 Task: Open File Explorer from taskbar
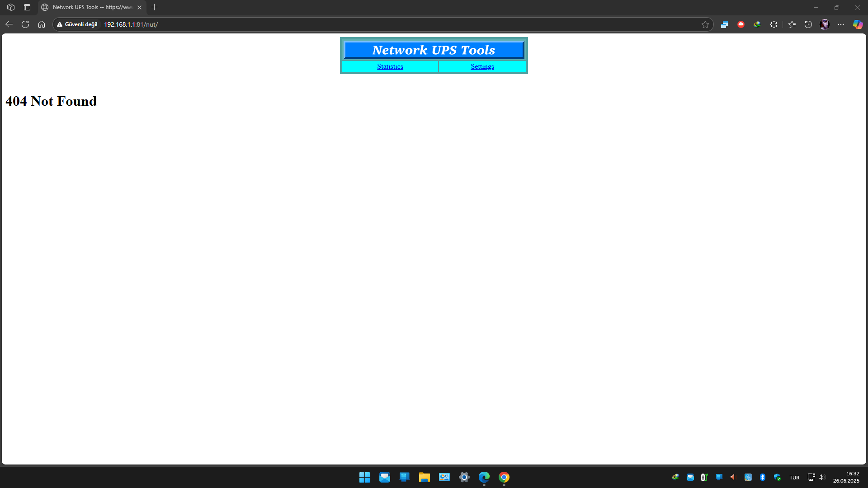(x=424, y=477)
